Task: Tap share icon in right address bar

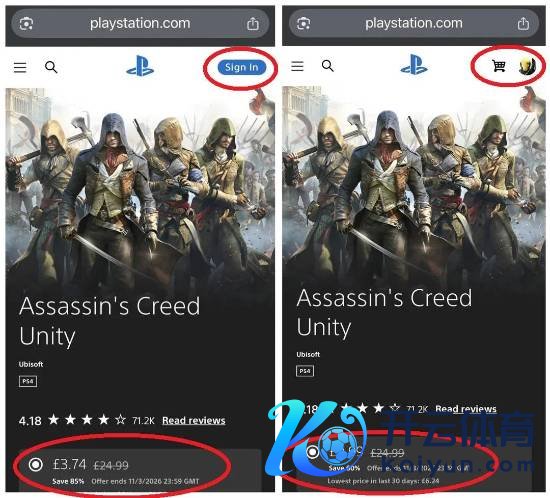Action: coord(523,23)
